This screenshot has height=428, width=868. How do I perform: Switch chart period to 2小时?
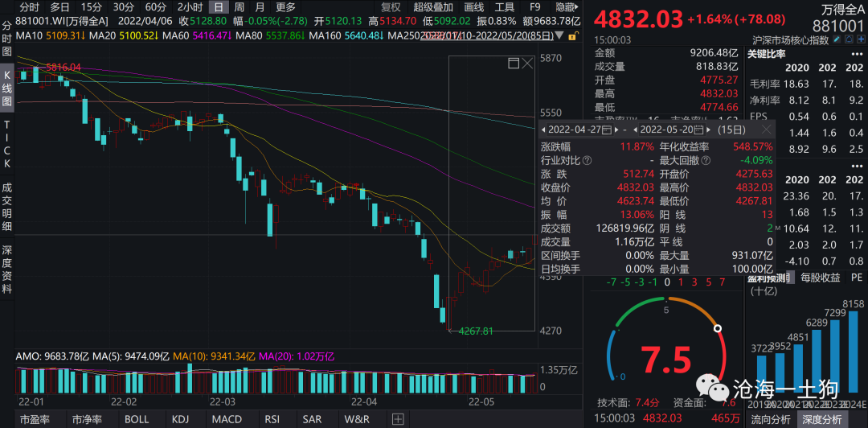coord(190,7)
